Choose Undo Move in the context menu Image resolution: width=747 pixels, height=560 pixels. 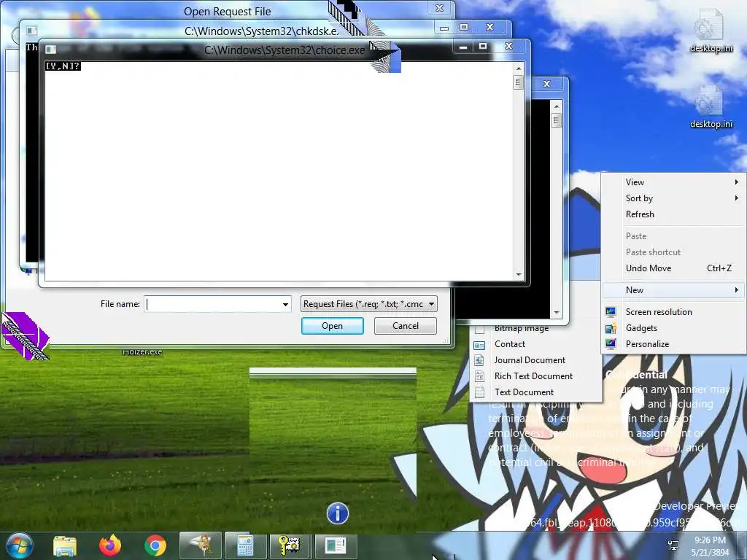point(673,268)
